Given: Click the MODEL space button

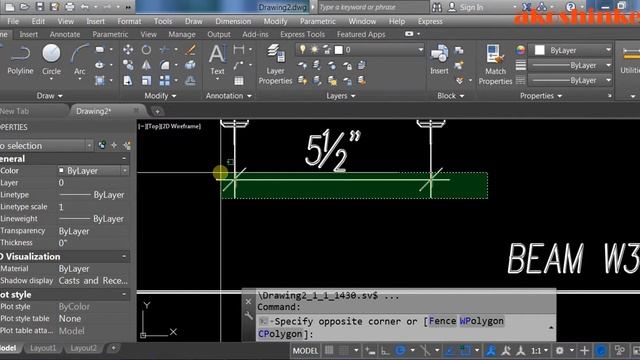Looking at the screenshot, I should 305,351.
